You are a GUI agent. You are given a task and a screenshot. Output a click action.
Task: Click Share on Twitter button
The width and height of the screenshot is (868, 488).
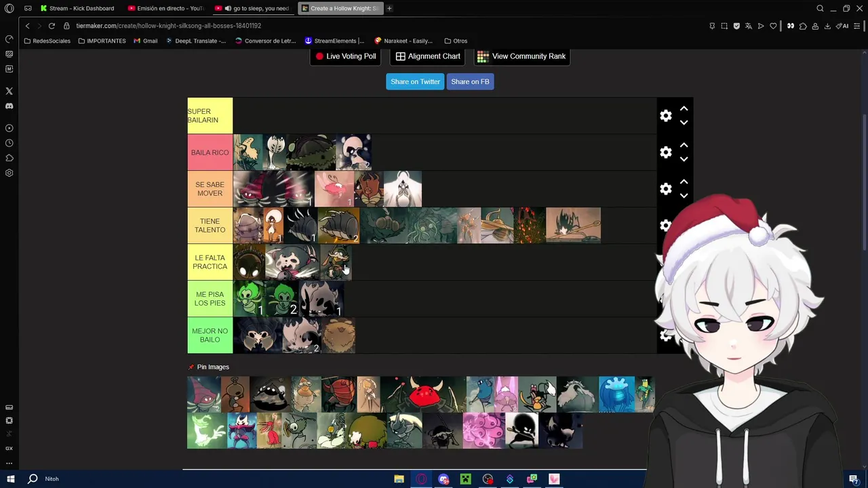(415, 81)
